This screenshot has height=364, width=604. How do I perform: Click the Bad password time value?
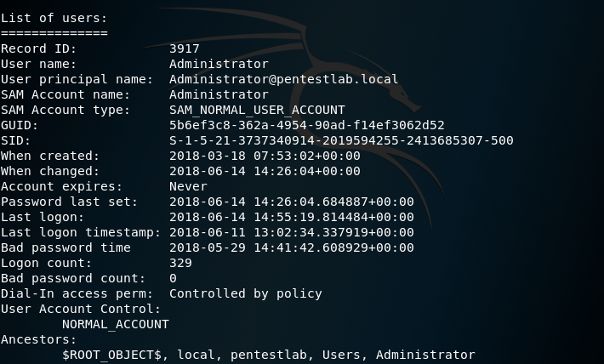(292, 247)
